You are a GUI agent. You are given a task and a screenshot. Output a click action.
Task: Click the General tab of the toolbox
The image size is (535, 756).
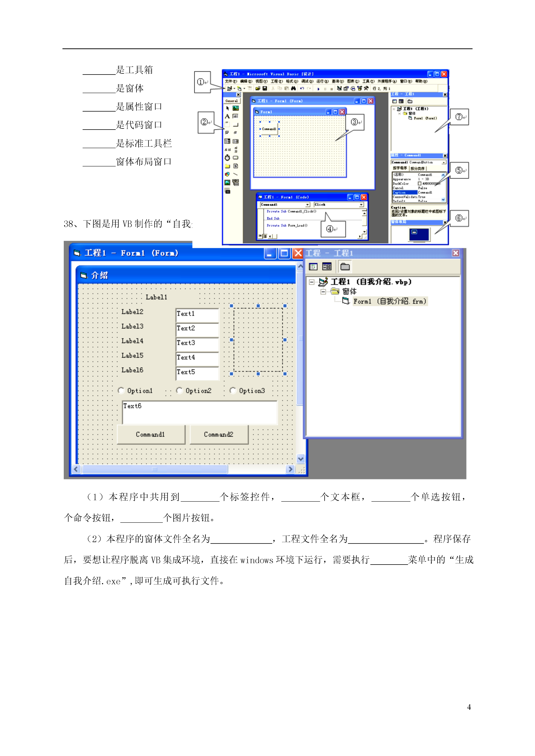tap(232, 101)
